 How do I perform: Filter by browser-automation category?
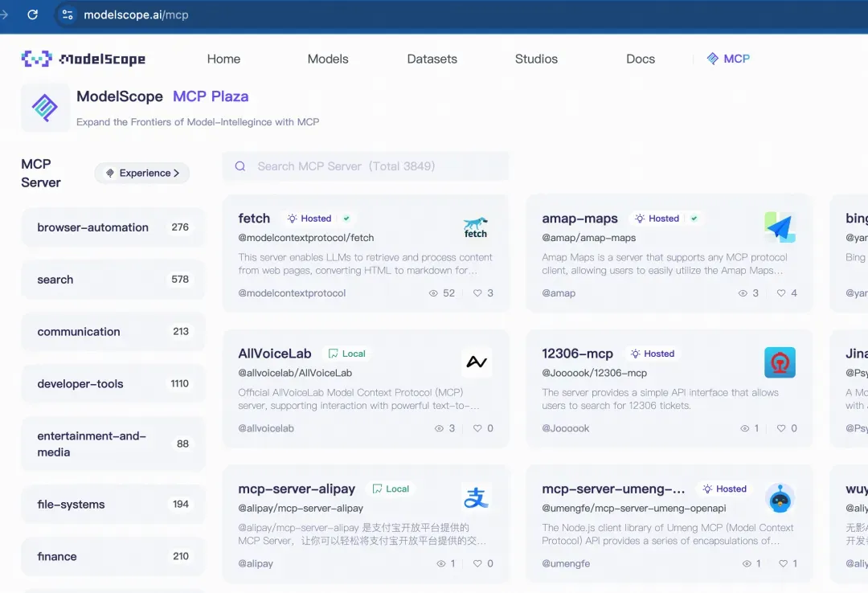(x=113, y=227)
